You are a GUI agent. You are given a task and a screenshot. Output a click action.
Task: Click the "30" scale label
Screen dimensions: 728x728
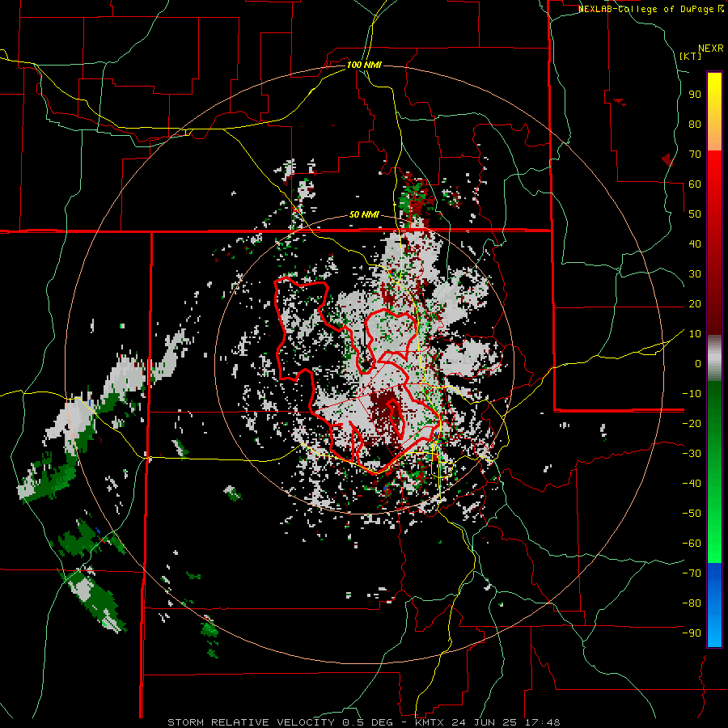point(695,274)
